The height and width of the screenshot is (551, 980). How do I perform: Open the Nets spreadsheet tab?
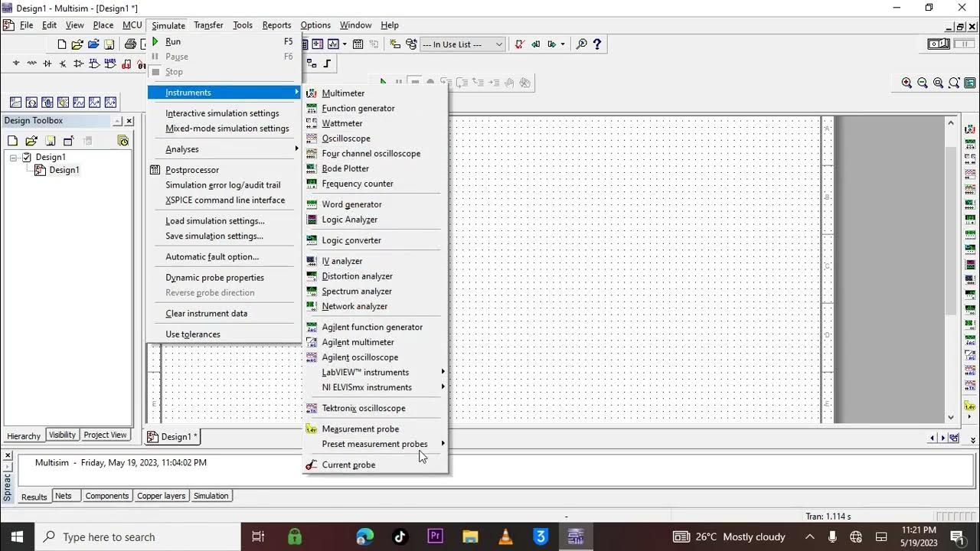click(64, 496)
